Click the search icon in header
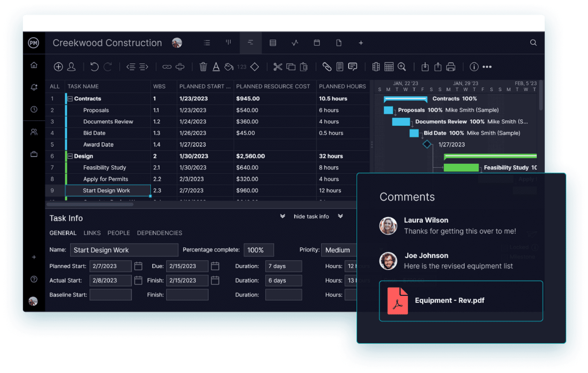 click(533, 43)
